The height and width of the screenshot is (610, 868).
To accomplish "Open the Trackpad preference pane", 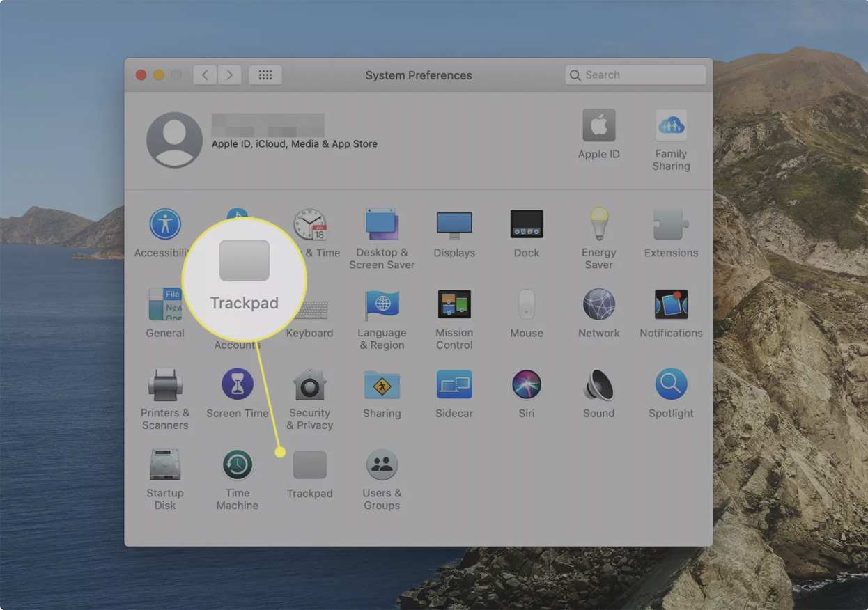I will click(309, 466).
